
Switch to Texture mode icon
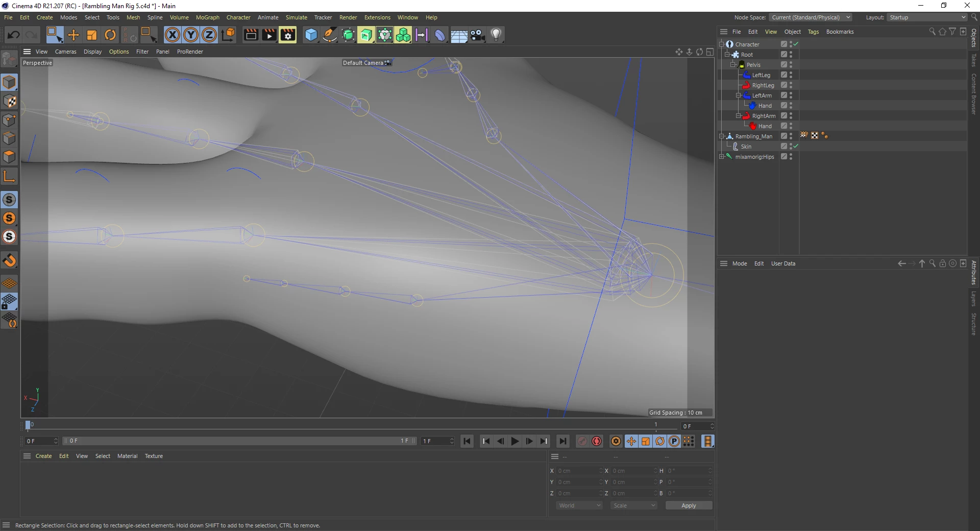pos(9,101)
